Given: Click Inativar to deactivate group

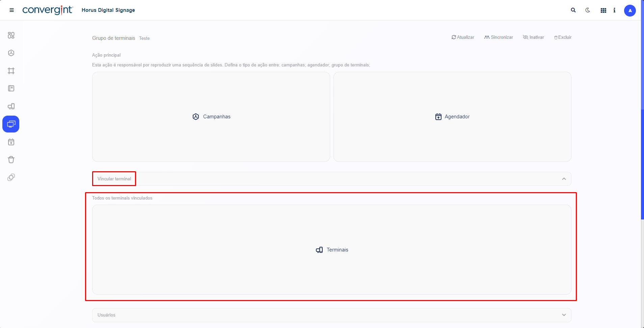Looking at the screenshot, I should [x=533, y=37].
